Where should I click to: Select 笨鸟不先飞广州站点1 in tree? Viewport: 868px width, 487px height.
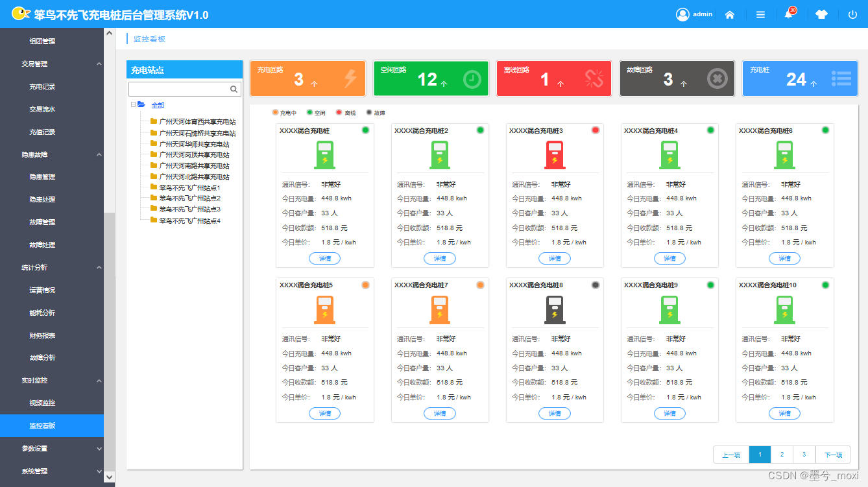coord(190,187)
